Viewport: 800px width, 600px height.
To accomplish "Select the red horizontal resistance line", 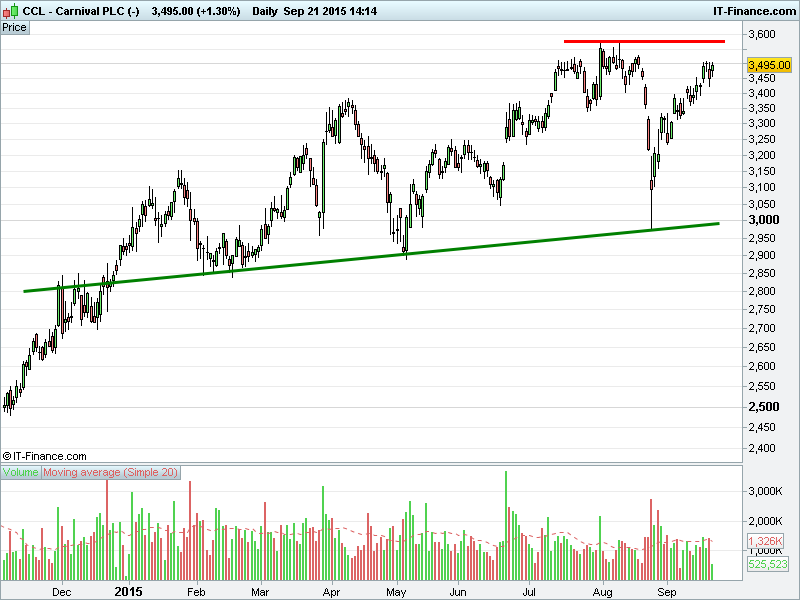I will click(644, 41).
